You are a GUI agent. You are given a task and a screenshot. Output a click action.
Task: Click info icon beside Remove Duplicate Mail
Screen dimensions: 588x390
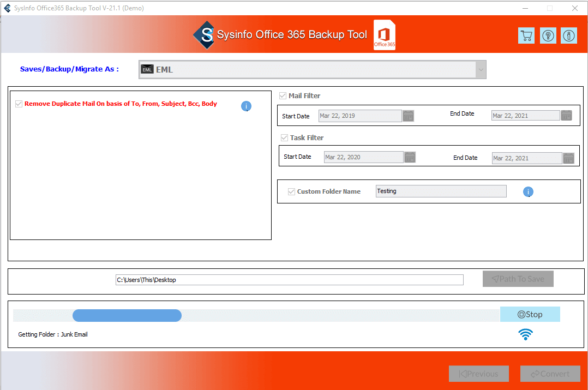pos(246,106)
